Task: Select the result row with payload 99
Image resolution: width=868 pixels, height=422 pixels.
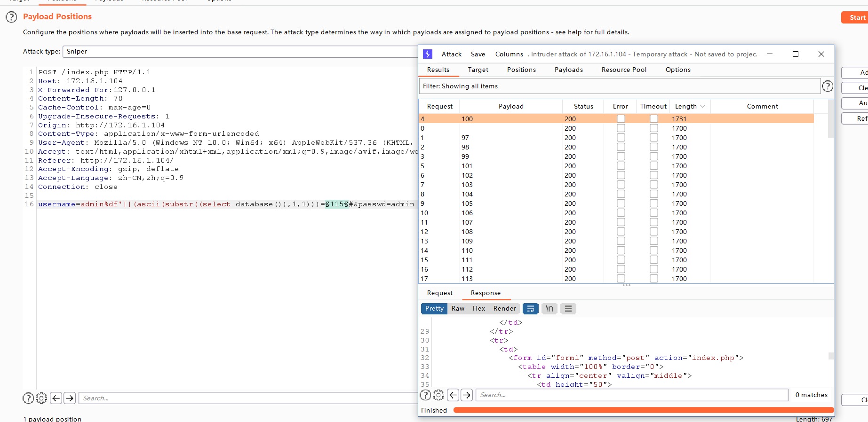Action: coord(616,156)
